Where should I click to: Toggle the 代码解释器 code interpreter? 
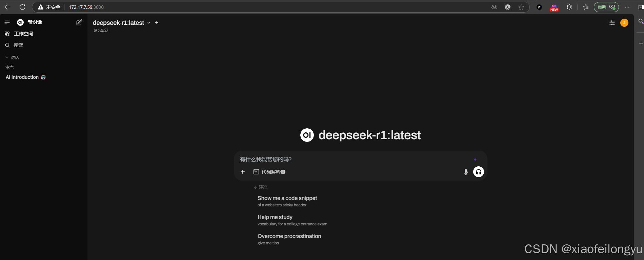269,172
